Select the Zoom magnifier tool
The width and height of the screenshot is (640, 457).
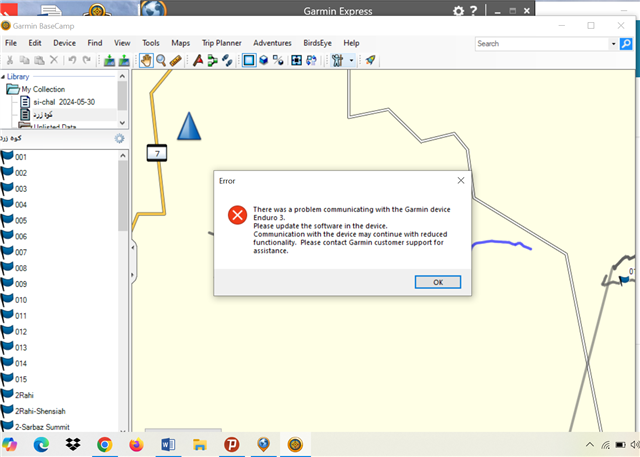pos(160,61)
